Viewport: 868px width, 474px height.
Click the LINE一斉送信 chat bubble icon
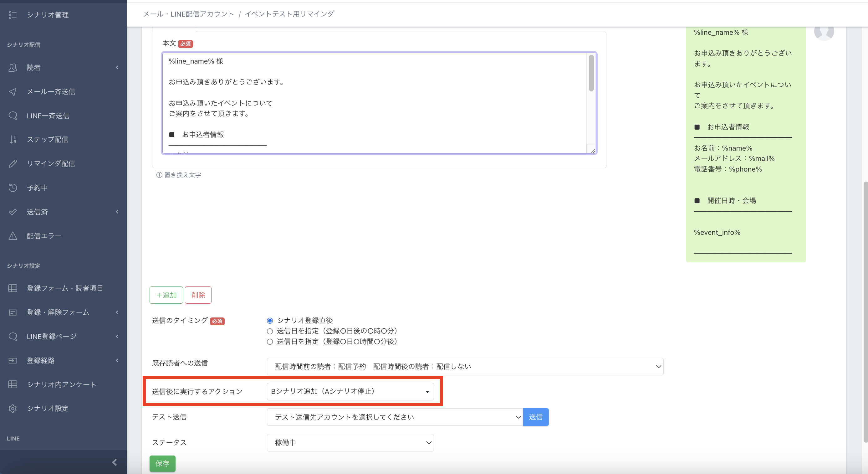(13, 116)
